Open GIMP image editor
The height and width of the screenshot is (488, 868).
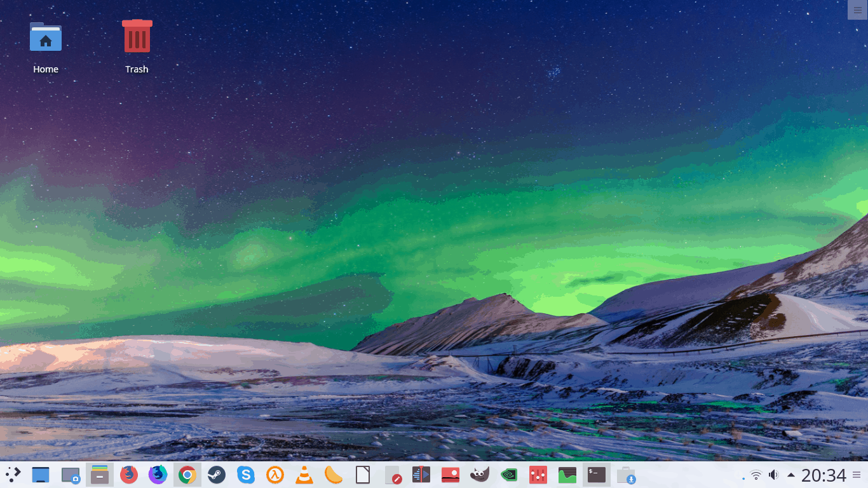[x=480, y=475]
